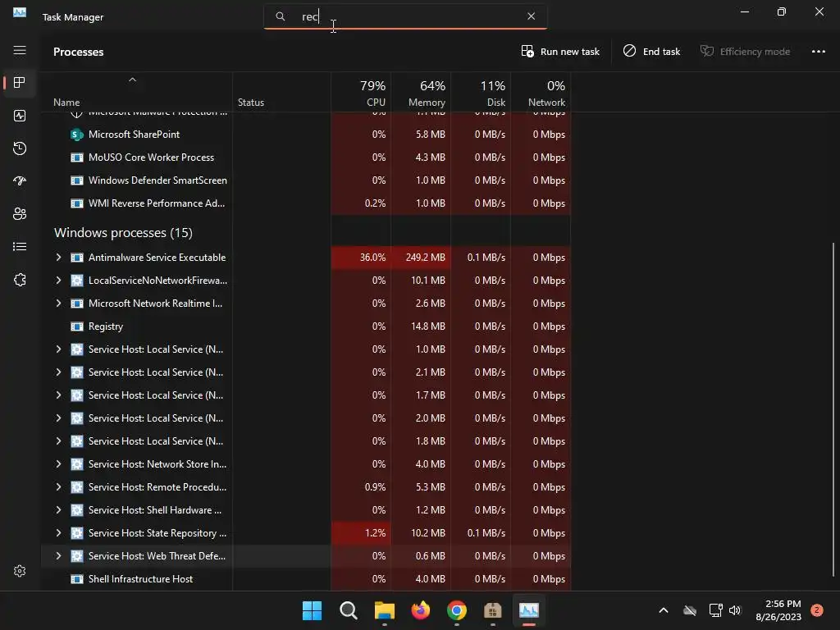This screenshot has height=630, width=840.
Task: Open the clock and date flyout
Action: click(x=778, y=610)
